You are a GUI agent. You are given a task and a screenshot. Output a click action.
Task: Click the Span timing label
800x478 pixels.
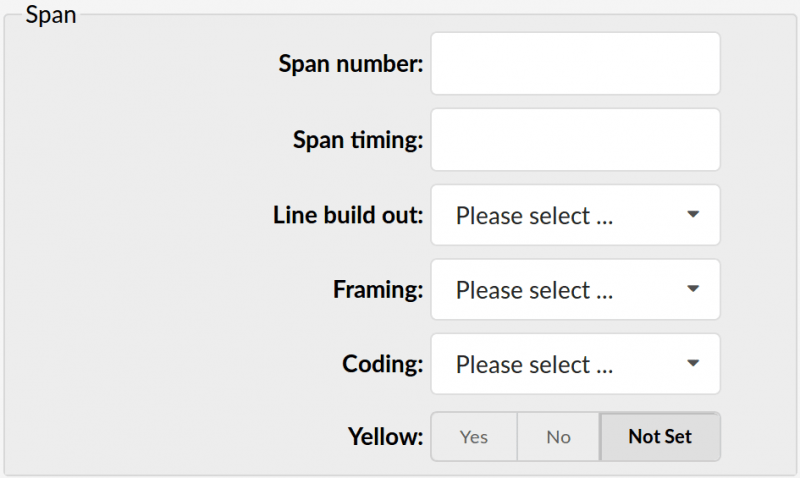[358, 140]
